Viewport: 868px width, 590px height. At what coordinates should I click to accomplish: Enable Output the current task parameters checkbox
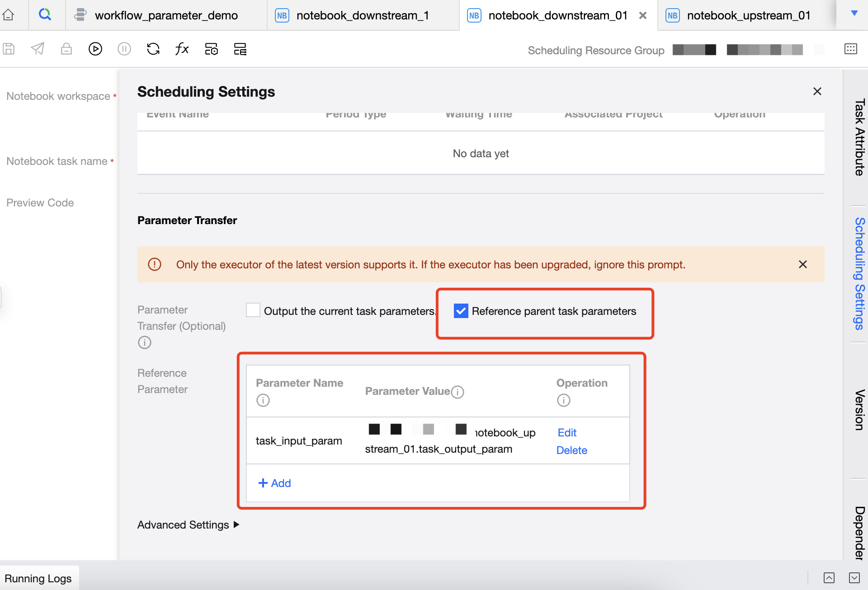coord(253,310)
